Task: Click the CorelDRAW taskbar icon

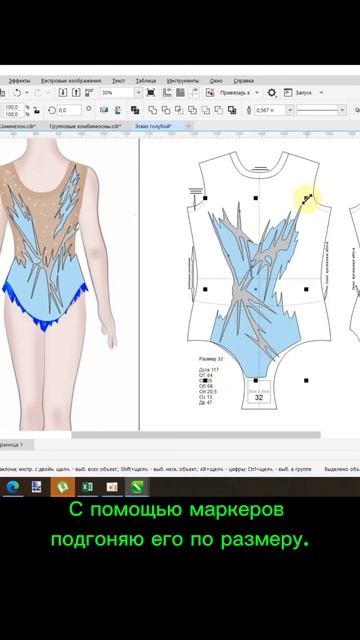Action: pyautogui.click(x=137, y=487)
